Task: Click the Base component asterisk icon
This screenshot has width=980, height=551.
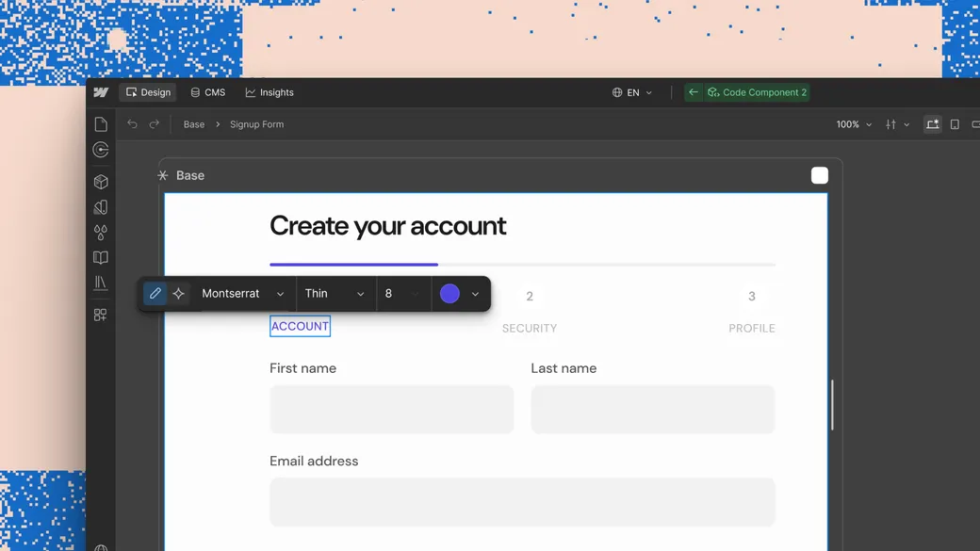Action: [x=163, y=175]
